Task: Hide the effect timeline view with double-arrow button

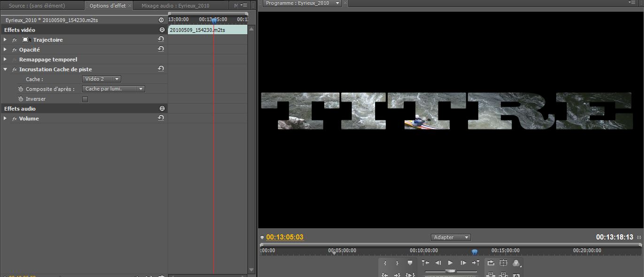Action: 161,20
